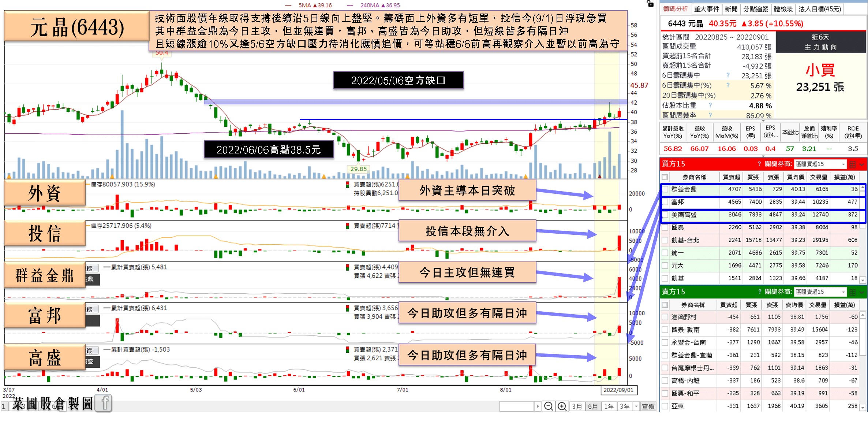Image resolution: width=868 pixels, height=423 pixels.
Task: Open the 體檢表 tab
Action: [783, 9]
